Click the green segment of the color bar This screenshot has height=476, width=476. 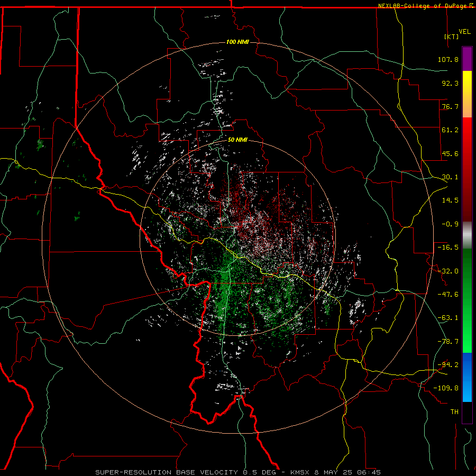coord(467,300)
